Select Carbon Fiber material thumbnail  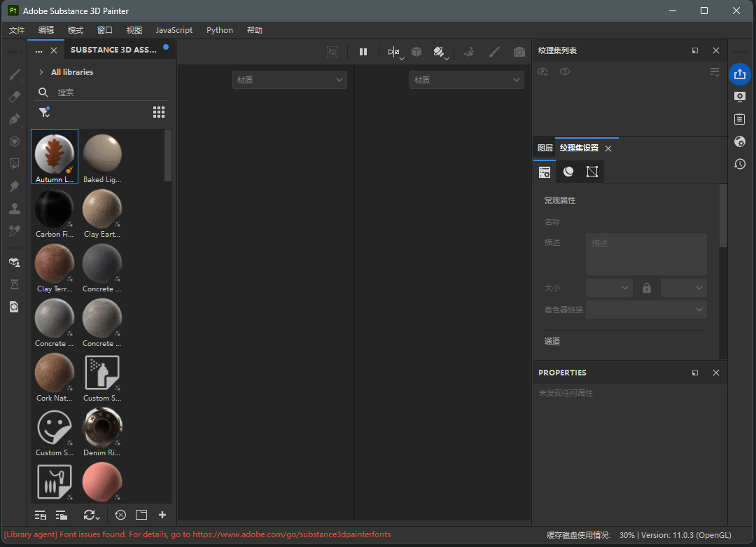pos(55,212)
